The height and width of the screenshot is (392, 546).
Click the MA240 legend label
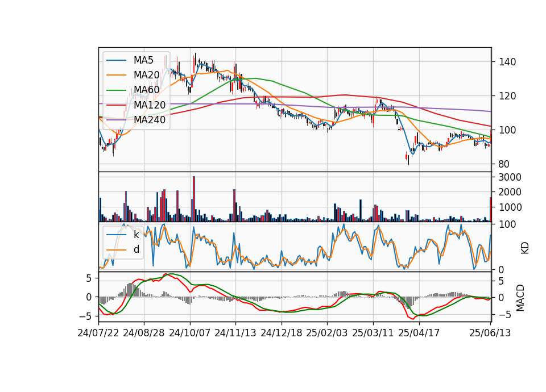tap(150, 120)
